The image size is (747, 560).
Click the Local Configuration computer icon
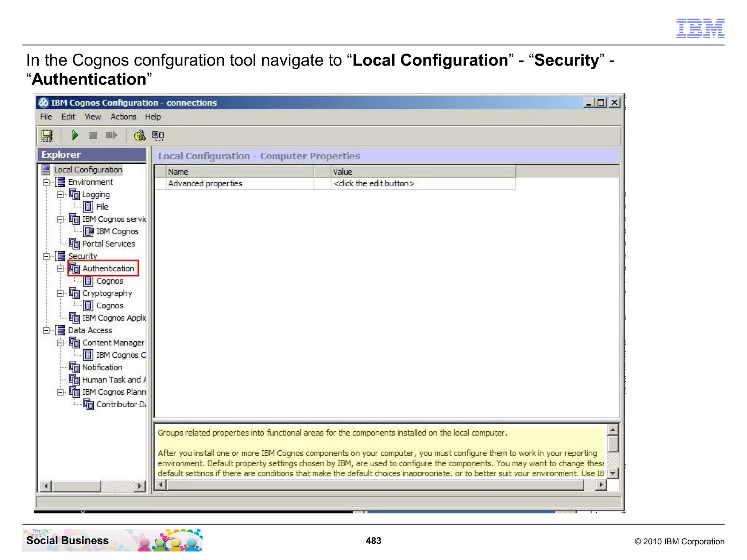(46, 170)
